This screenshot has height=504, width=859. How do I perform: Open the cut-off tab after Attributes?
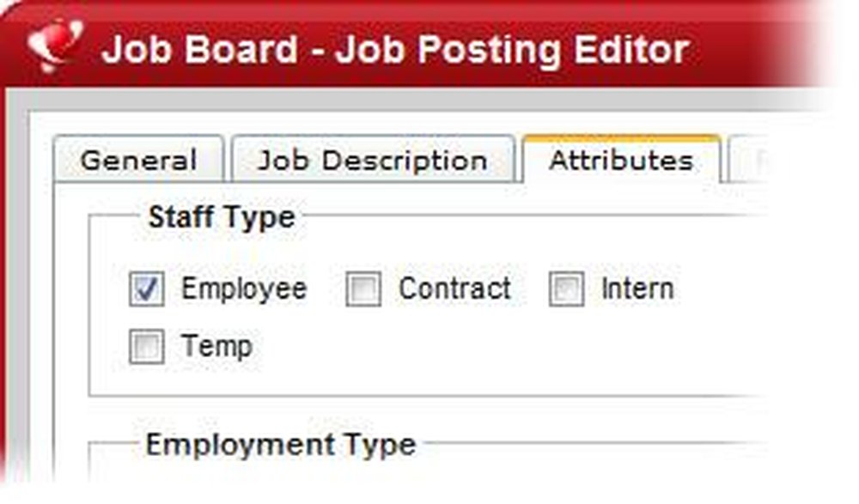pos(746,161)
